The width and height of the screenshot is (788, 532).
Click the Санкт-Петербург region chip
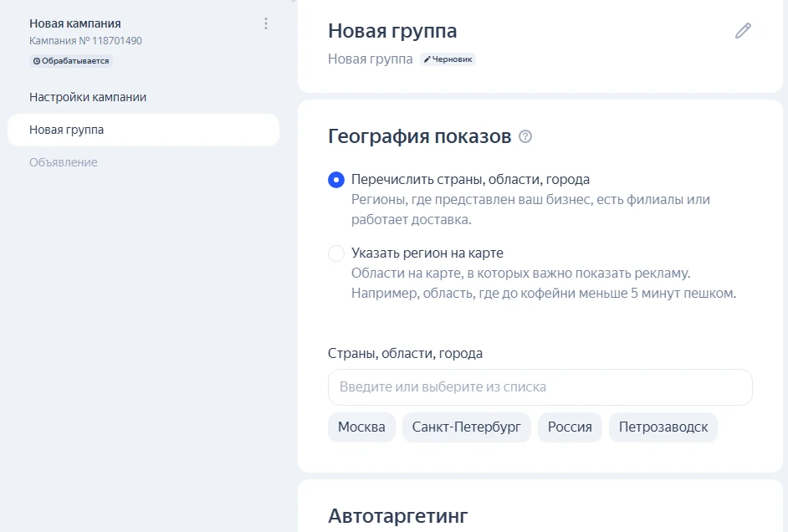pyautogui.click(x=466, y=427)
